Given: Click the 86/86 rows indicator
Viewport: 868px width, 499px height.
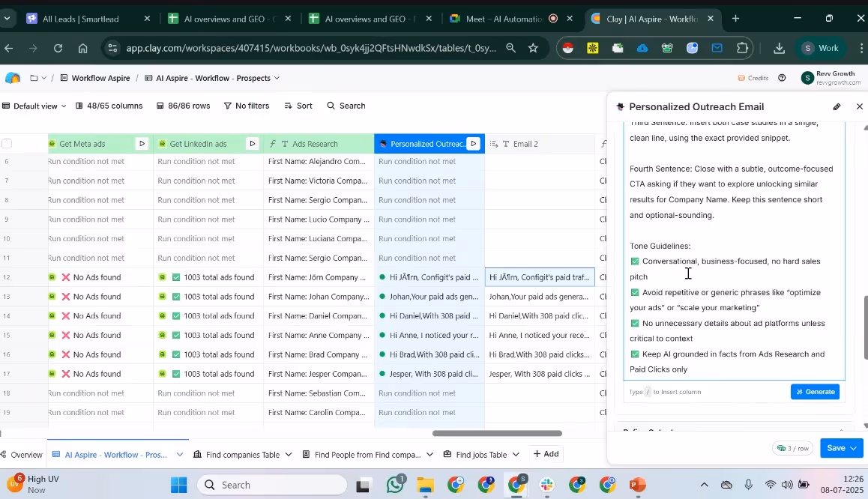Looking at the screenshot, I should [x=183, y=106].
